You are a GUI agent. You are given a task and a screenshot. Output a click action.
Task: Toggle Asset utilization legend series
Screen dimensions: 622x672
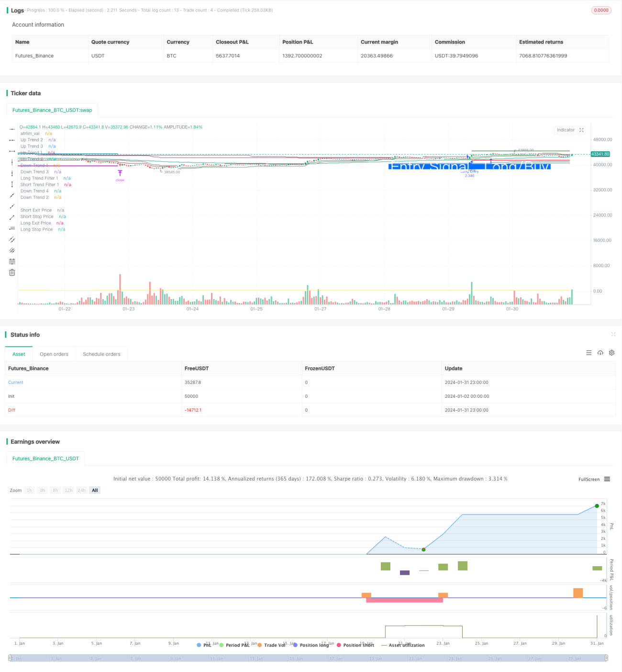[x=403, y=645]
